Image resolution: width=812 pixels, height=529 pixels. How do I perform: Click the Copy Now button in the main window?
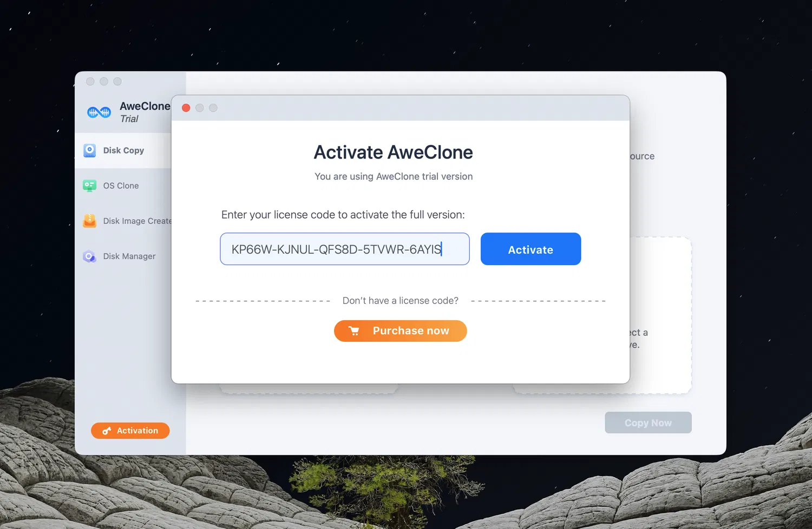tap(648, 422)
